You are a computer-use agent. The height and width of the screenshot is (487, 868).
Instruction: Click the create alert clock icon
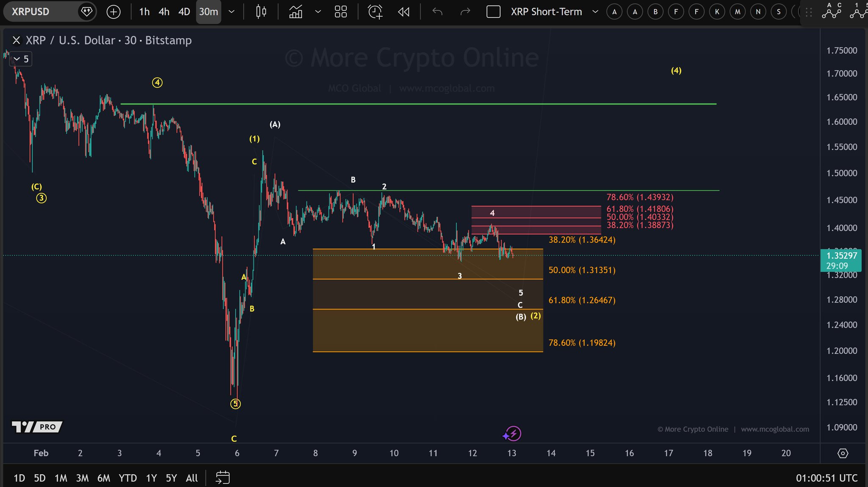pyautogui.click(x=375, y=12)
